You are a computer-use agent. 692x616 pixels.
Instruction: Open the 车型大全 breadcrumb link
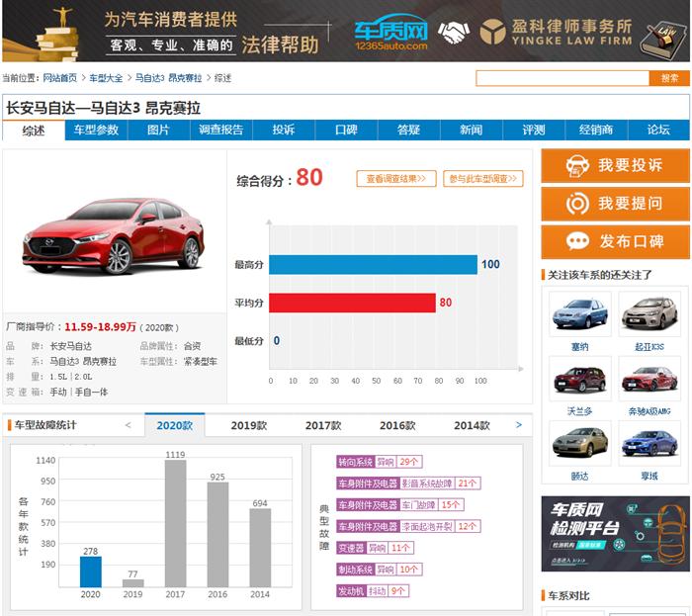(106, 78)
